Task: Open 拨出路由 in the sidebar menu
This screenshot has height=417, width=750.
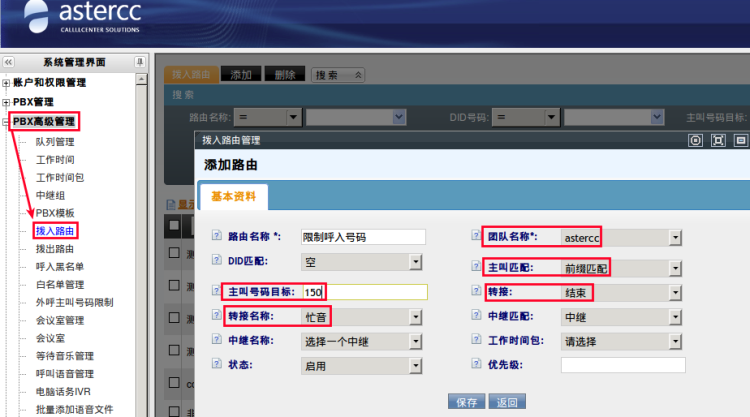Action: (55, 249)
